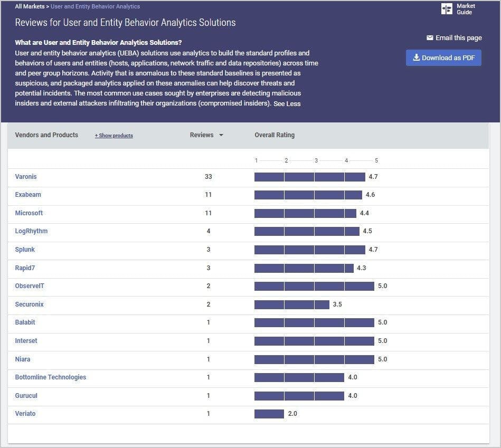
Task: Open Market Guide text link
Action: coord(466,9)
